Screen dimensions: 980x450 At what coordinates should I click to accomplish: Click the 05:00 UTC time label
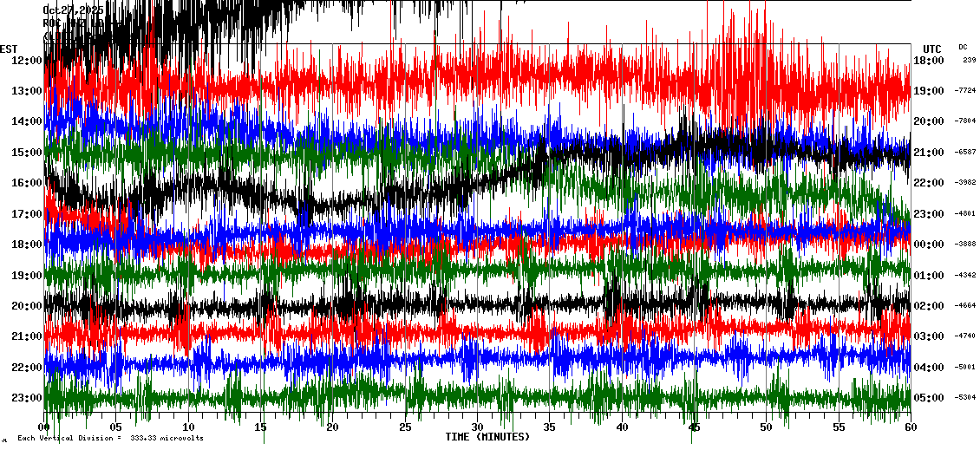pyautogui.click(x=928, y=397)
